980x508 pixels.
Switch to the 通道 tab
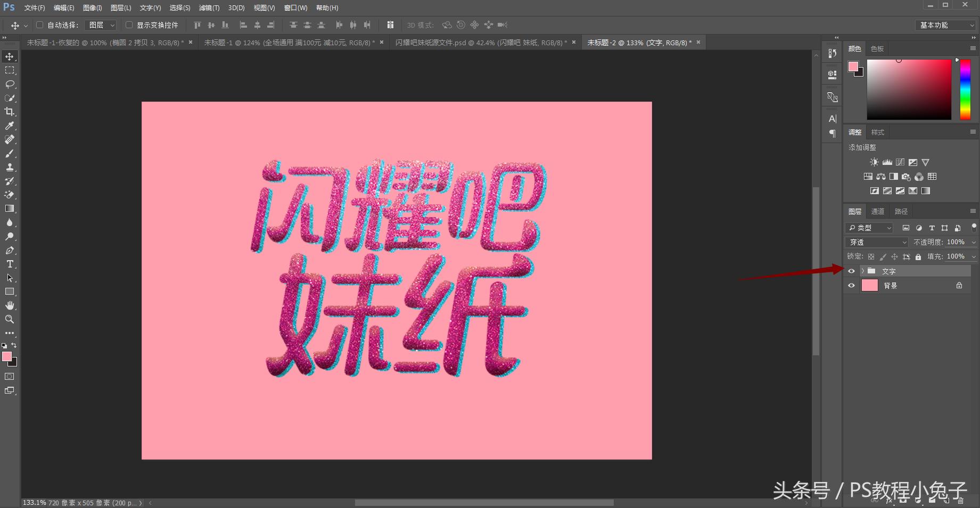(877, 211)
